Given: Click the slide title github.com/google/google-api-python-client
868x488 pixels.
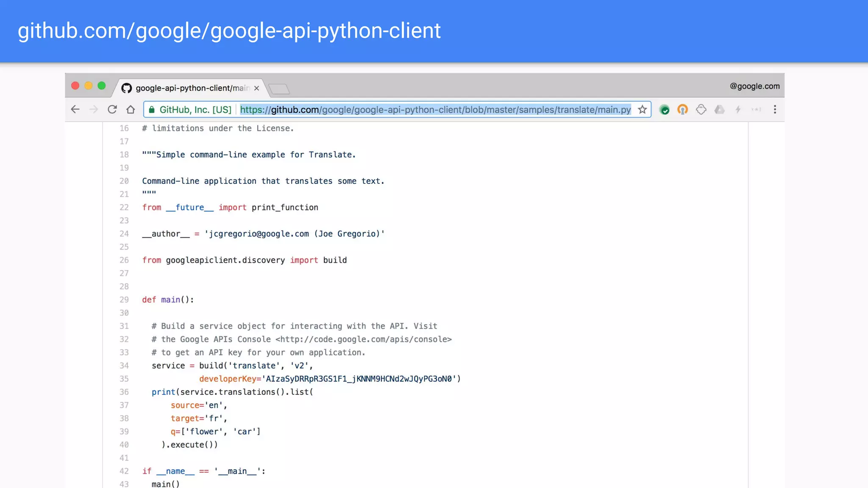Looking at the screenshot, I should click(x=229, y=31).
